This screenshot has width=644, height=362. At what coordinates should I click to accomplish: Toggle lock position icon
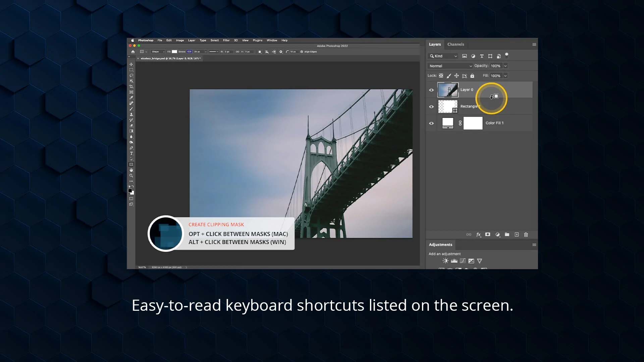point(457,76)
